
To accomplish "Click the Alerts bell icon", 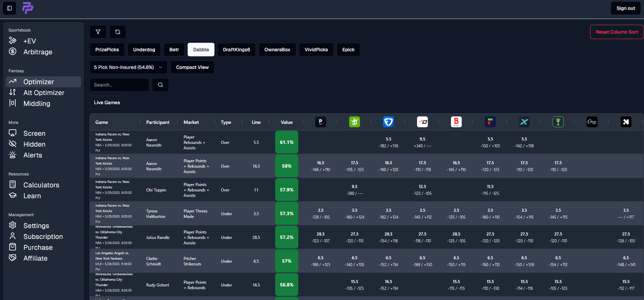I will 12,155.
